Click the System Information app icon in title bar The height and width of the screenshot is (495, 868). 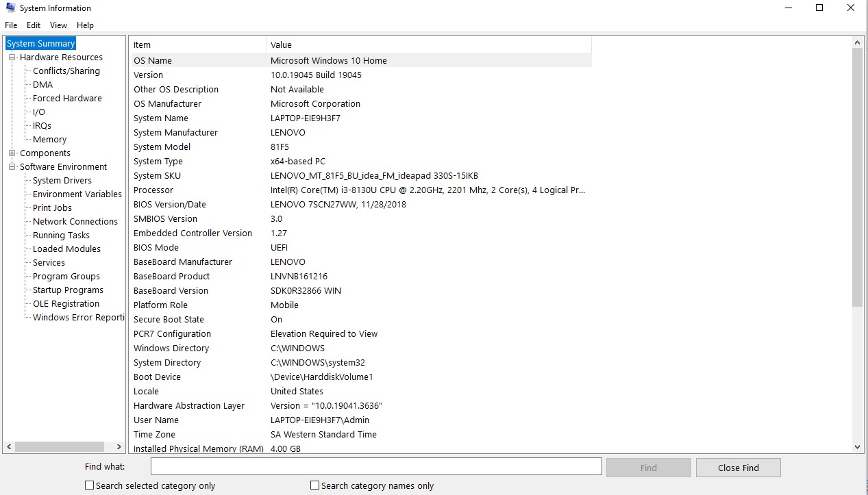point(10,8)
